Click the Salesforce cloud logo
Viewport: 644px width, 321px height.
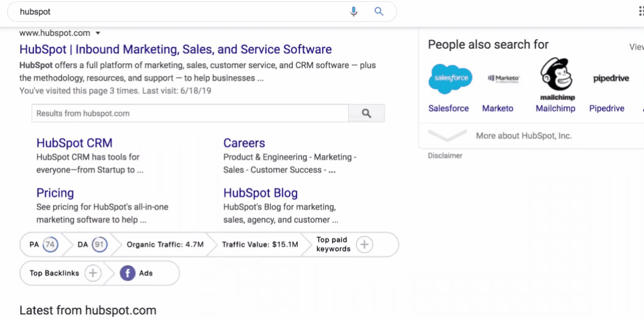(450, 78)
